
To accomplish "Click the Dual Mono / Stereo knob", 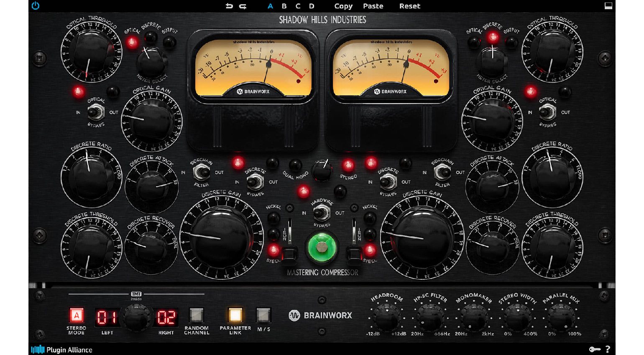I will (x=322, y=170).
